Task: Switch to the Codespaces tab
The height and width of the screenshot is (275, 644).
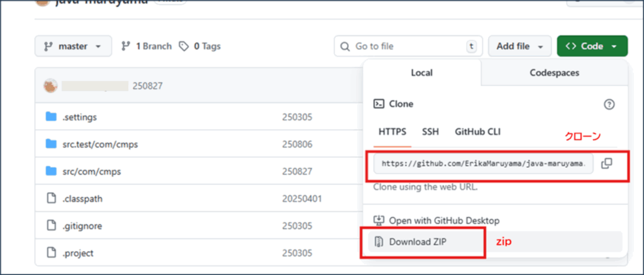Action: click(x=554, y=73)
